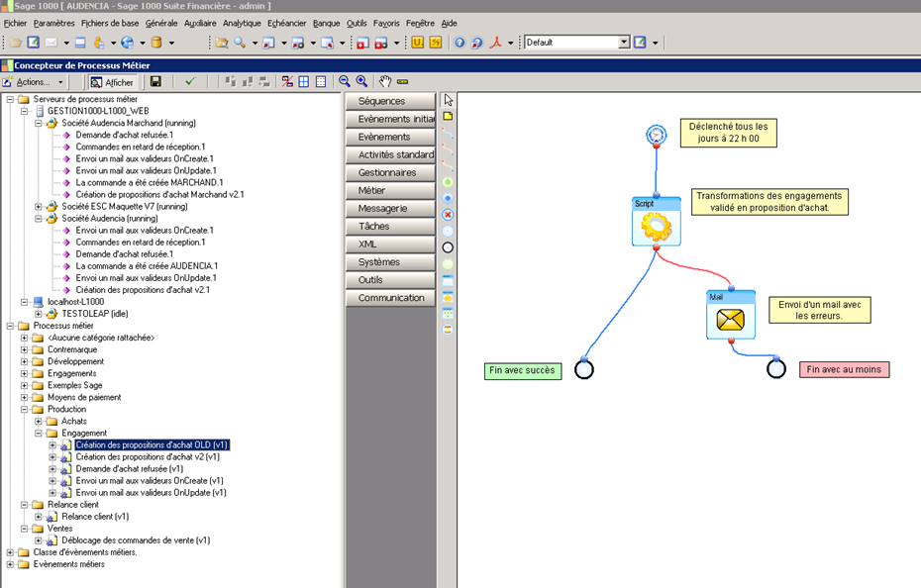Expand Société ESC Maquette V7 node
Viewport: 921px width, 588px height.
[x=39, y=207]
